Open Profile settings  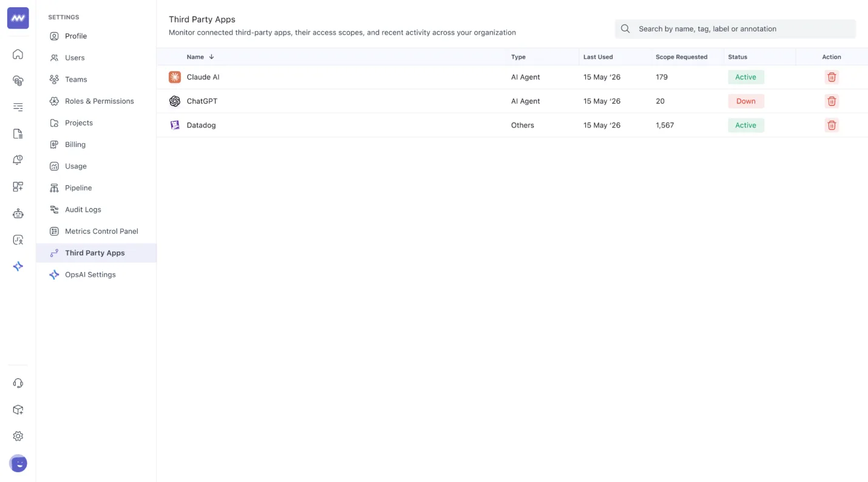(x=97, y=36)
